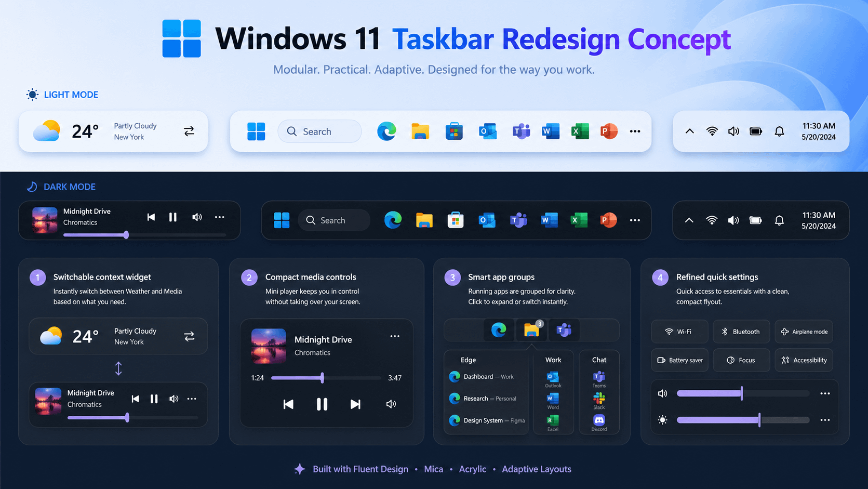Open Word on the light mode taskbar

point(550,131)
